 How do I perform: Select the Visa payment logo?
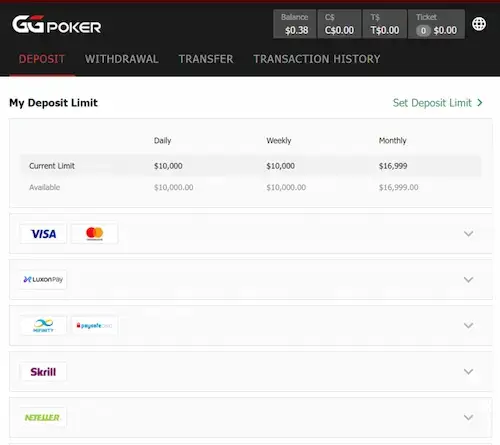(x=43, y=234)
